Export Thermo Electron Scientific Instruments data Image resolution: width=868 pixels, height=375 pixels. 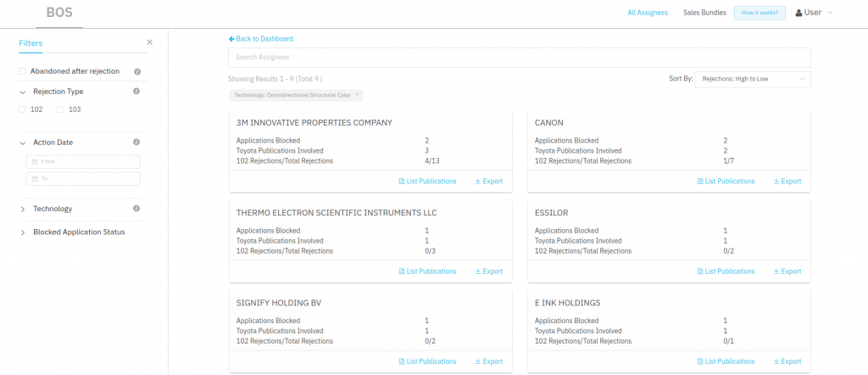tap(489, 271)
